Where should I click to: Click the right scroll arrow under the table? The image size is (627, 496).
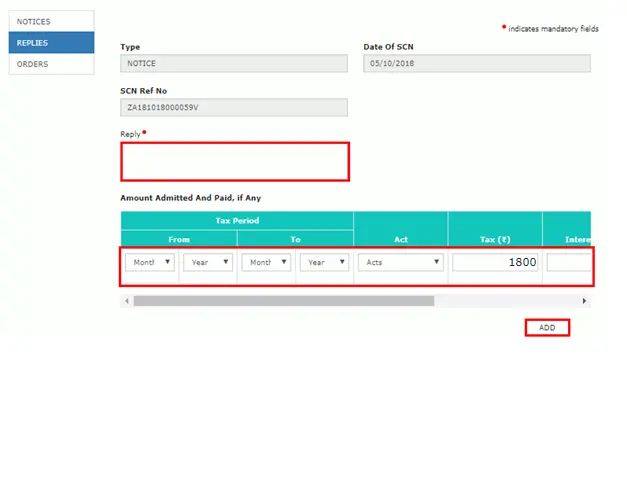coord(585,300)
